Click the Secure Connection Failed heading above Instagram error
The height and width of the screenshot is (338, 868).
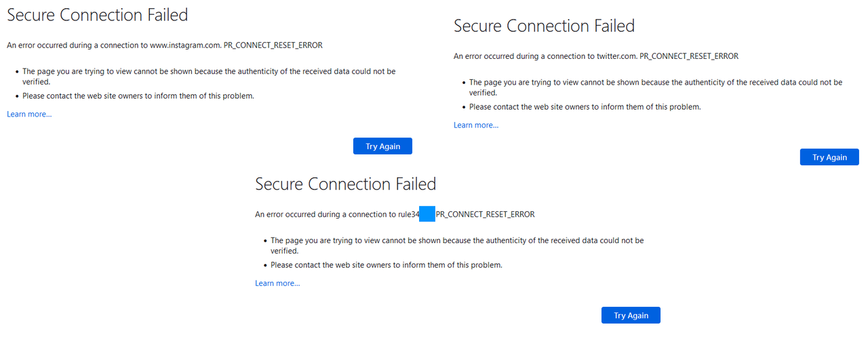(x=98, y=15)
